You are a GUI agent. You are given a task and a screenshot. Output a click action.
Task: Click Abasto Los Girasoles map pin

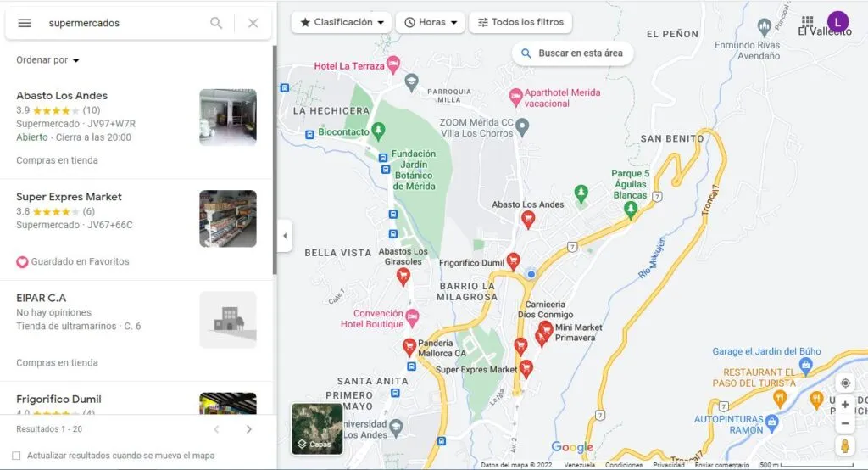pos(403,276)
